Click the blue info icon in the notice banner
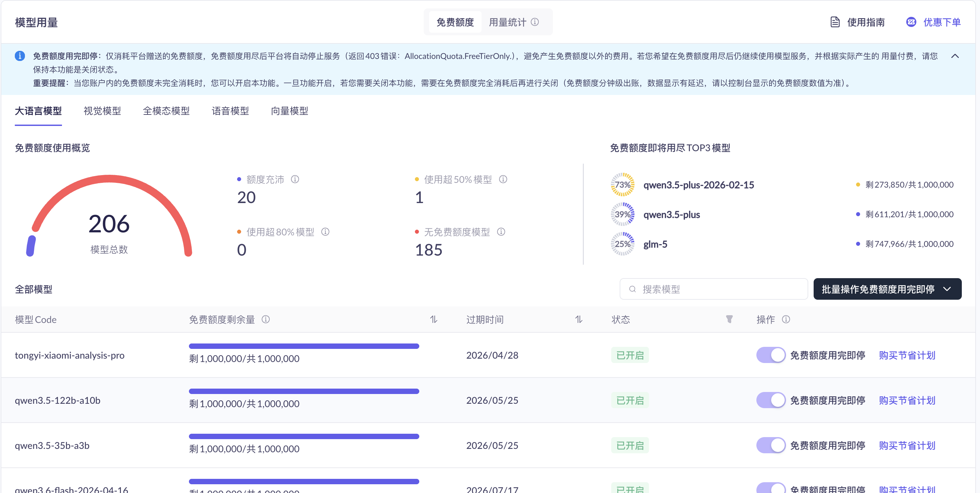Image resolution: width=980 pixels, height=493 pixels. [x=20, y=56]
